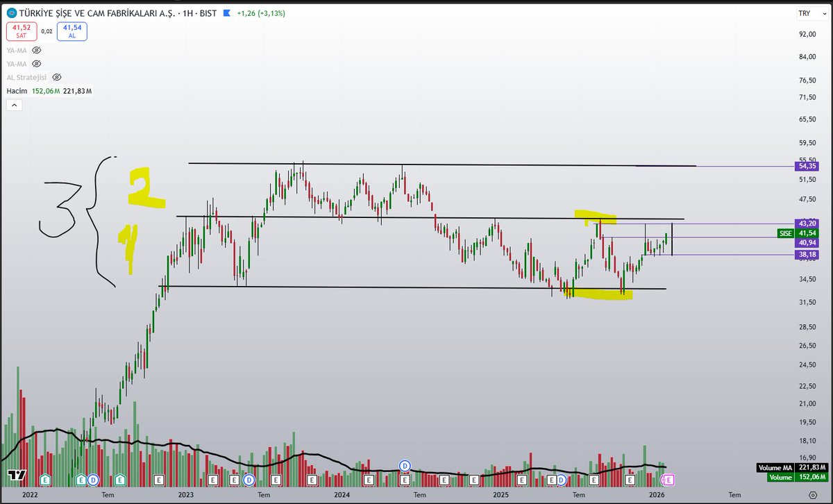Select the Hacim volume indicator legend
The height and width of the screenshot is (504, 833).
(x=16, y=91)
